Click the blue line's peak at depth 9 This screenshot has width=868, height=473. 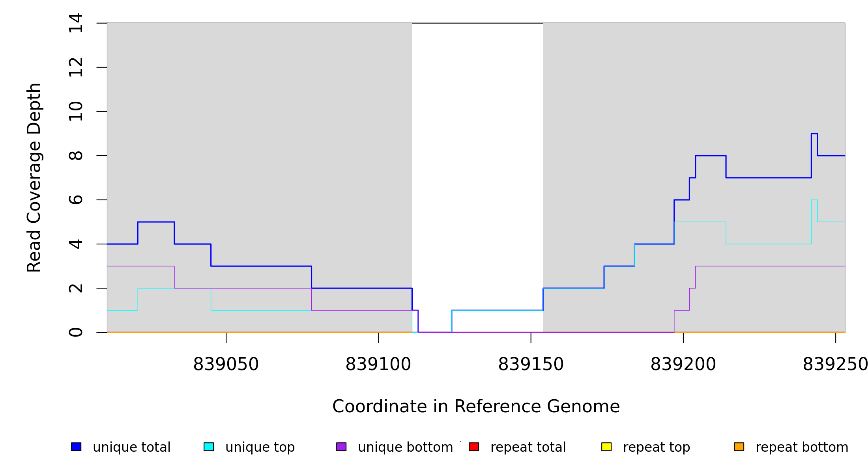(814, 134)
